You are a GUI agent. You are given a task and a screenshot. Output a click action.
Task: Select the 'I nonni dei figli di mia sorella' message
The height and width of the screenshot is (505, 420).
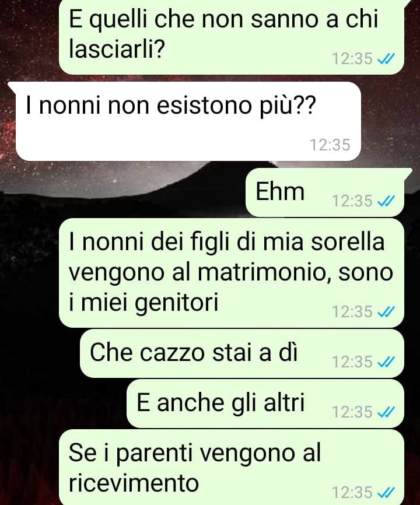[x=231, y=273]
